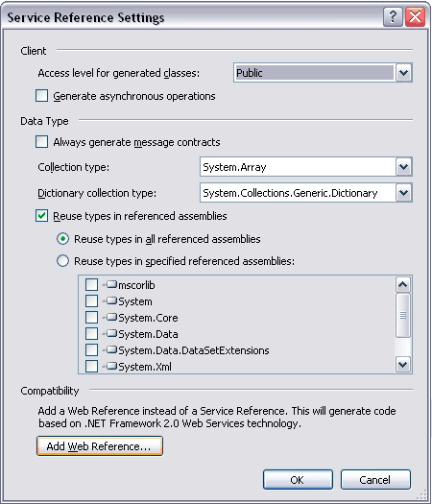Enable Generate asynchronous operations checkbox
The height and width of the screenshot is (504, 432).
click(42, 96)
